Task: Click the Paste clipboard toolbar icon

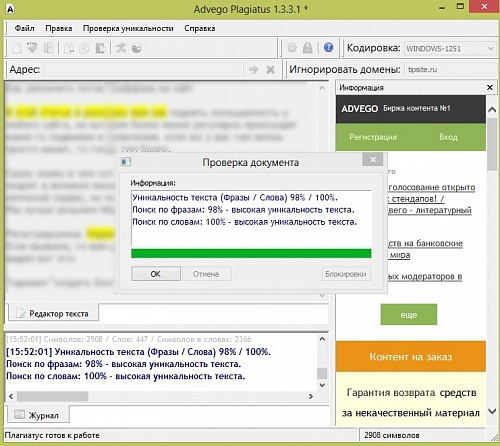Action: [100, 48]
